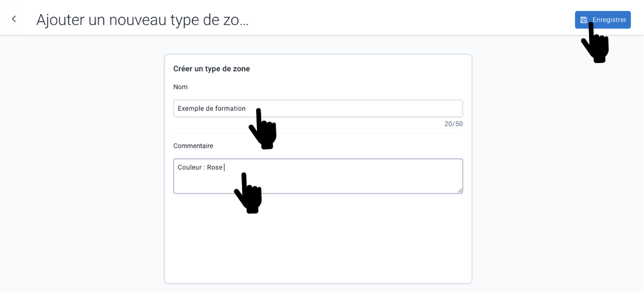Click the word "Couleur" in the comment box
Screen dimensions: 644x292
189,167
